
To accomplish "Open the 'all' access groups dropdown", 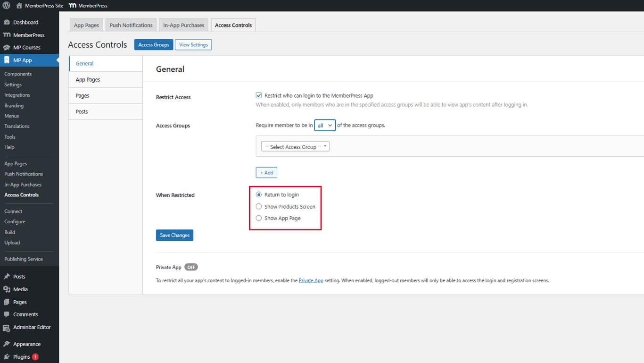I will click(325, 126).
